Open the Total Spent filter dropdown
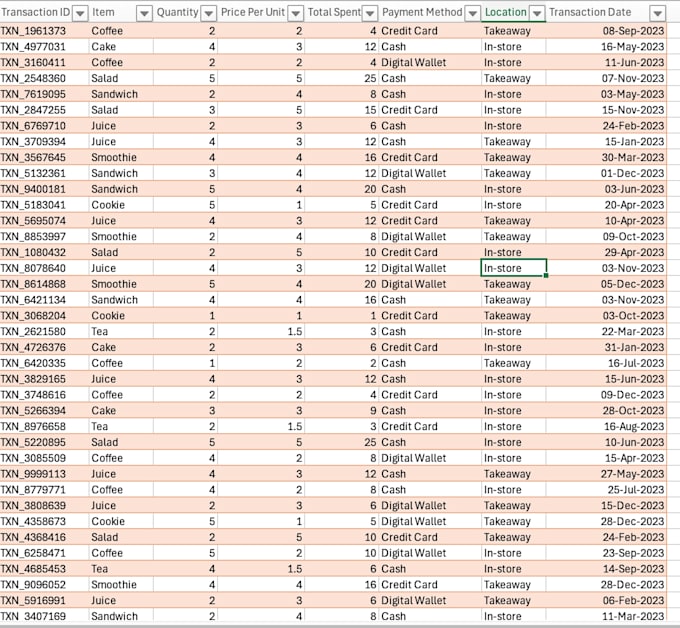Viewport: 680px width, 628px height. [370, 13]
